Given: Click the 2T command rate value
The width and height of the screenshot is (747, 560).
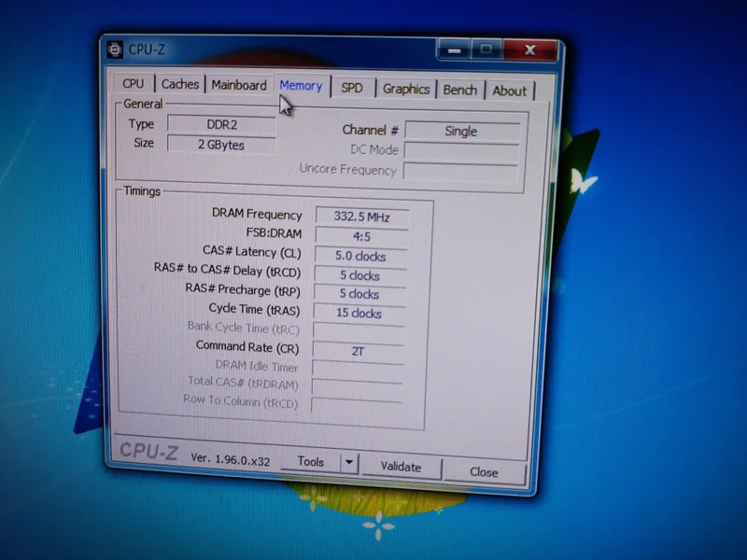Looking at the screenshot, I should 358,351.
